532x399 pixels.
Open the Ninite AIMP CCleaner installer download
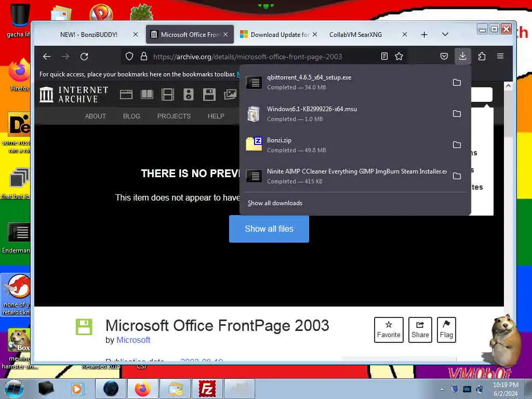tap(344, 176)
